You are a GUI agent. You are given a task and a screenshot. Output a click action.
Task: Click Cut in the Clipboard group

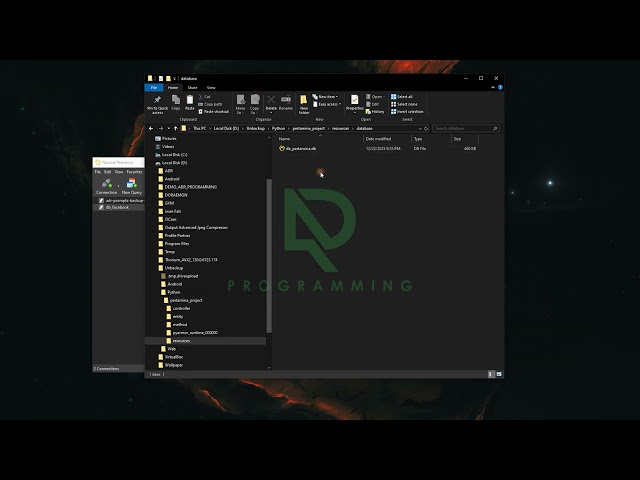[204, 97]
